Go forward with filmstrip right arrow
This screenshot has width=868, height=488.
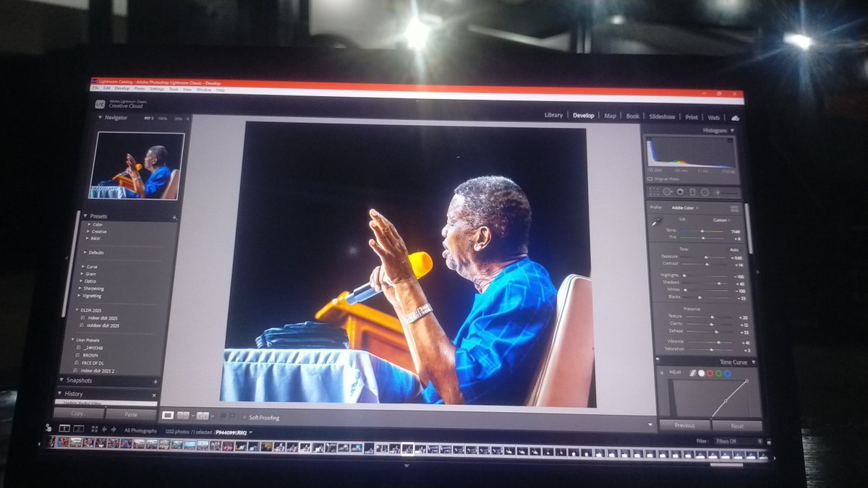point(114,430)
